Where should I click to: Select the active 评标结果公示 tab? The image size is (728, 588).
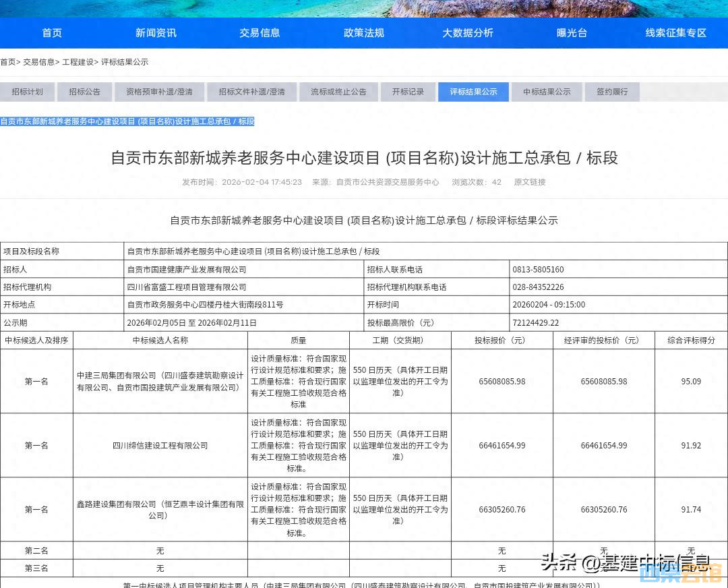[x=473, y=92]
